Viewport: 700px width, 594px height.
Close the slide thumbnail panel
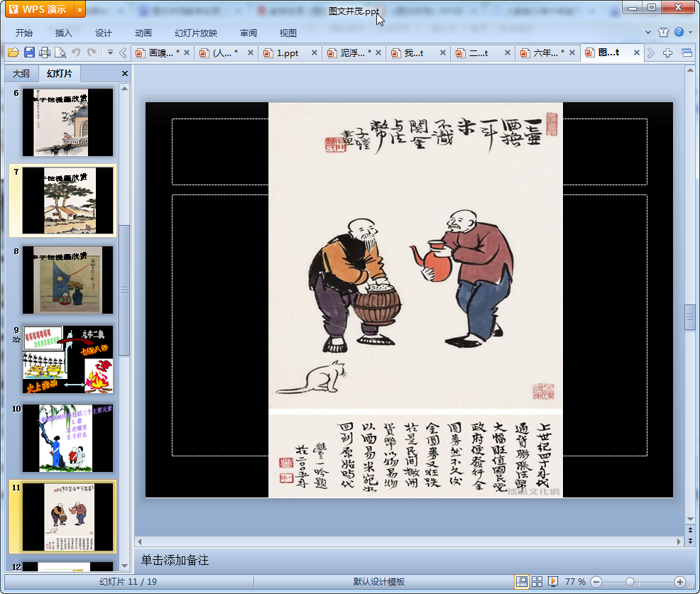pos(124,74)
